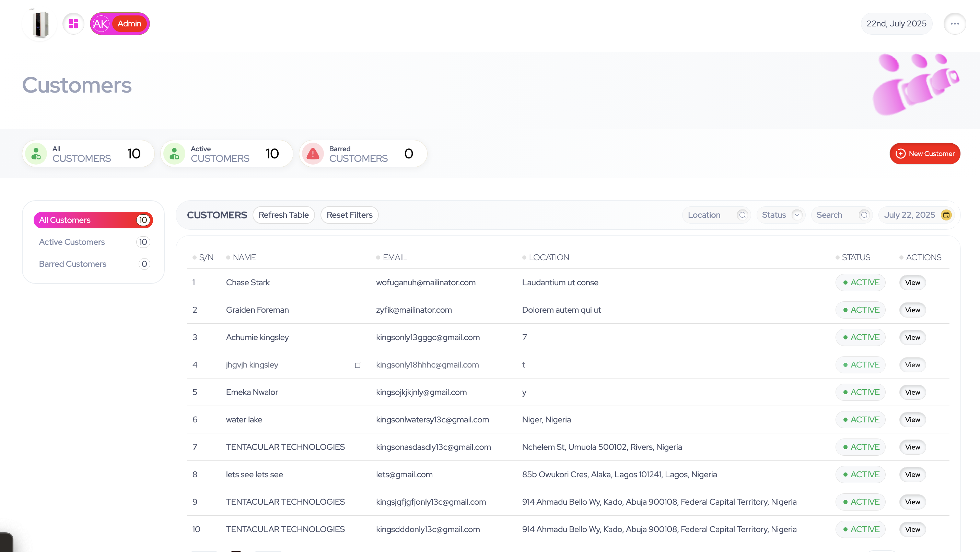Viewport: 980px width, 552px height.
Task: Switch to Active Customers sidebar tab
Action: tap(72, 242)
